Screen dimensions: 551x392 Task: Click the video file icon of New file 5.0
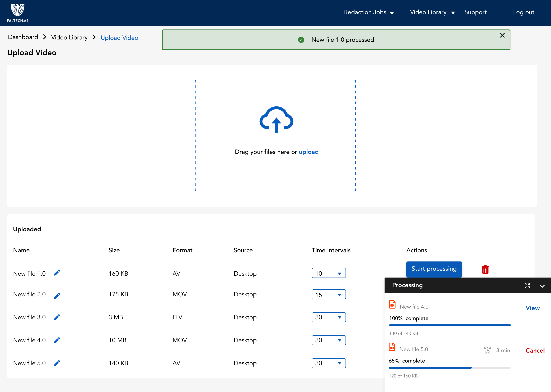(x=392, y=347)
